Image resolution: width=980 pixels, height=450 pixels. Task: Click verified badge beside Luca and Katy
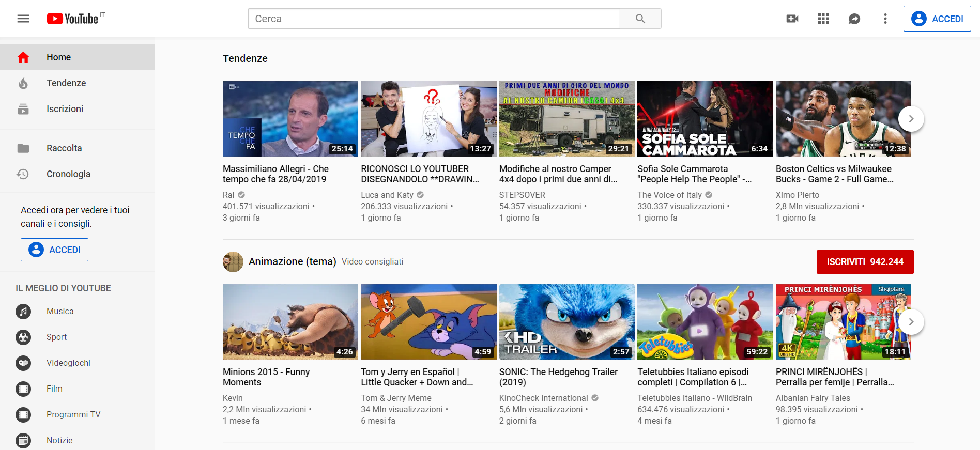420,195
